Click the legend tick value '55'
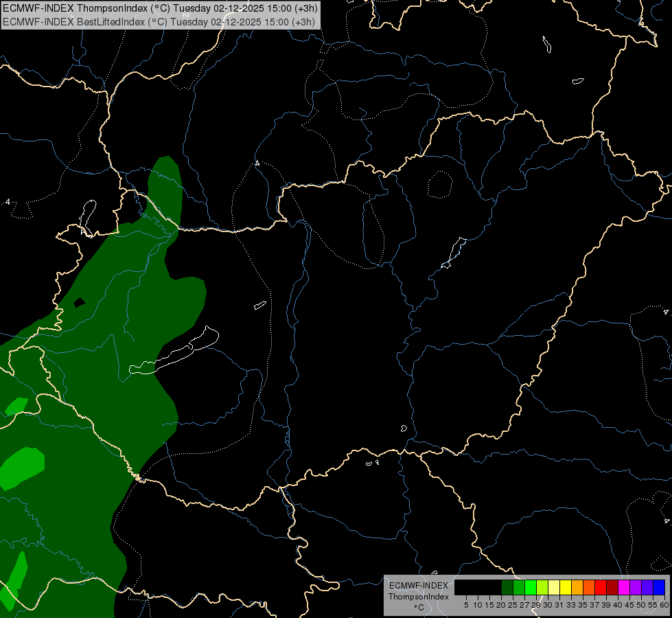This screenshot has width=672, height=618. tap(653, 605)
